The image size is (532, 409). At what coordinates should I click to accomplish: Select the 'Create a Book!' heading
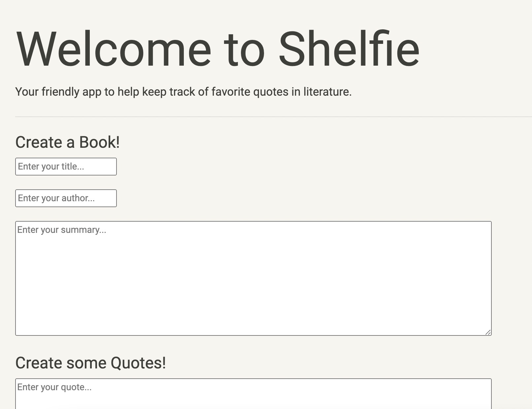[68, 142]
